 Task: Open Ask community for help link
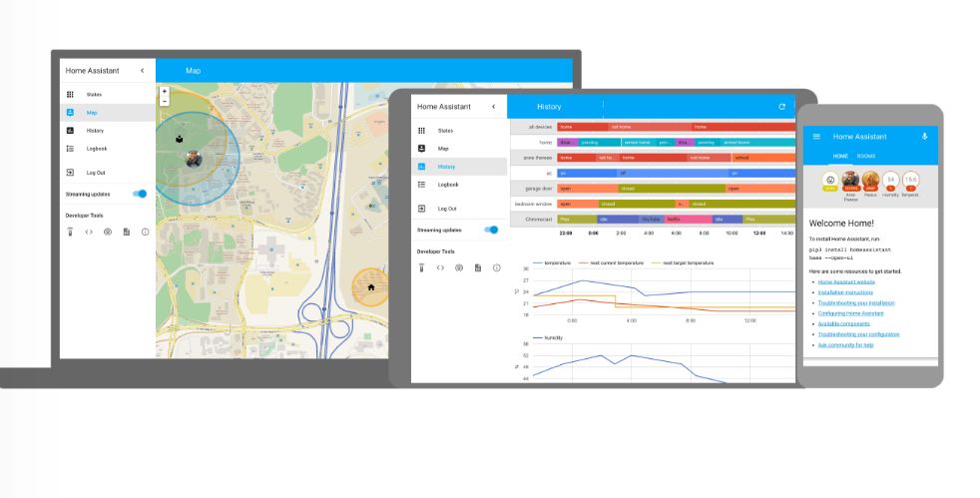point(845,345)
